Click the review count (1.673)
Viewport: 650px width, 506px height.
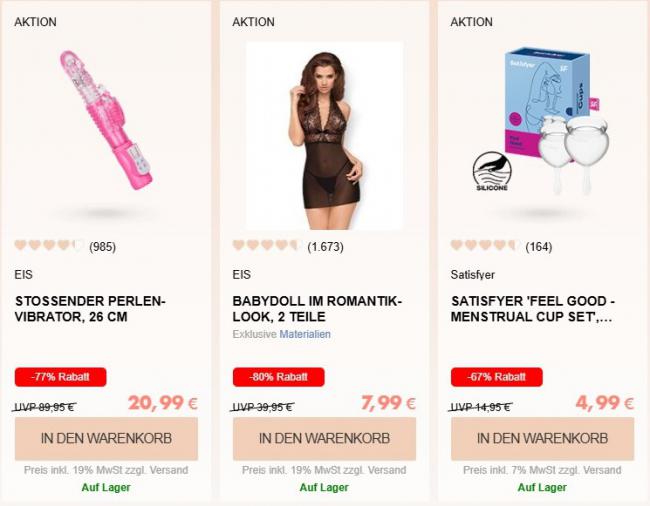coord(325,247)
